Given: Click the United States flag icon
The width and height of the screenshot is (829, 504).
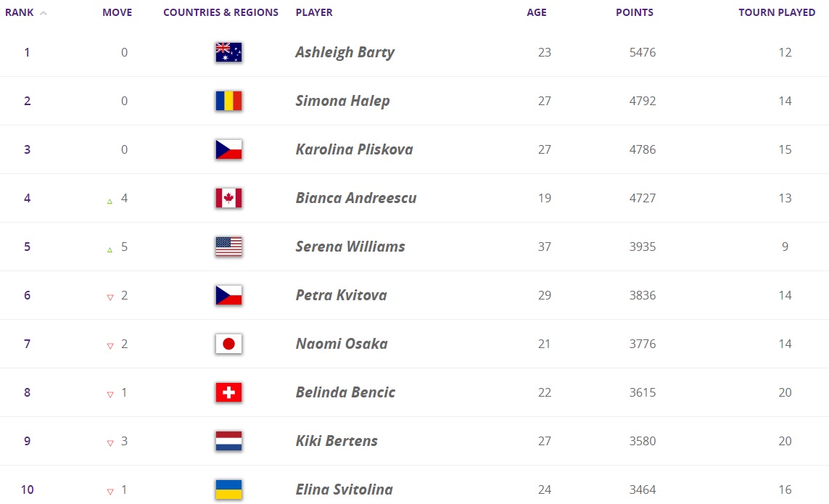Looking at the screenshot, I should [x=228, y=247].
